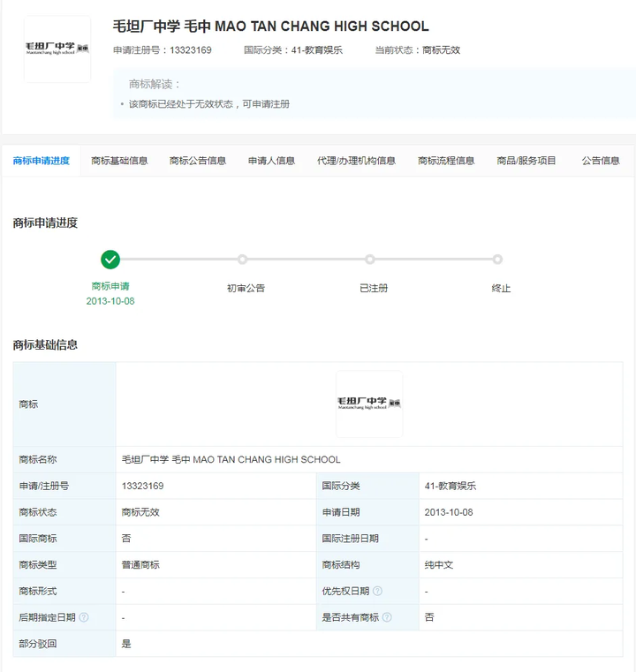Click header text 国际分类：41-教育娱乐

tap(293, 50)
